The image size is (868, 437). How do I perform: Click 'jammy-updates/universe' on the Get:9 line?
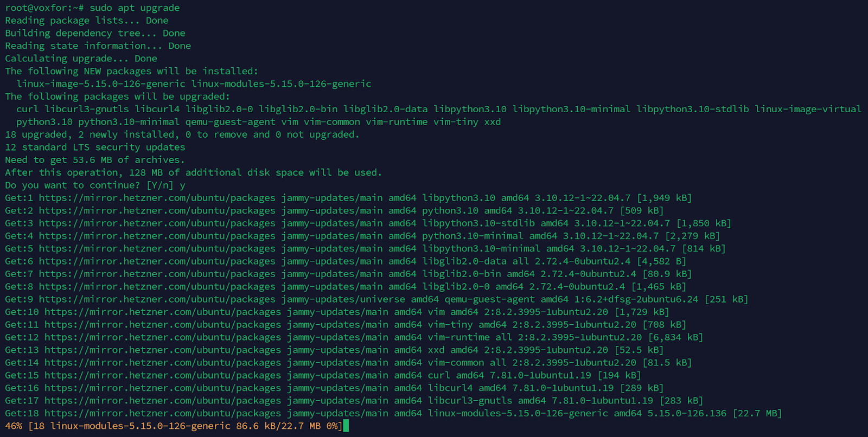pos(343,299)
